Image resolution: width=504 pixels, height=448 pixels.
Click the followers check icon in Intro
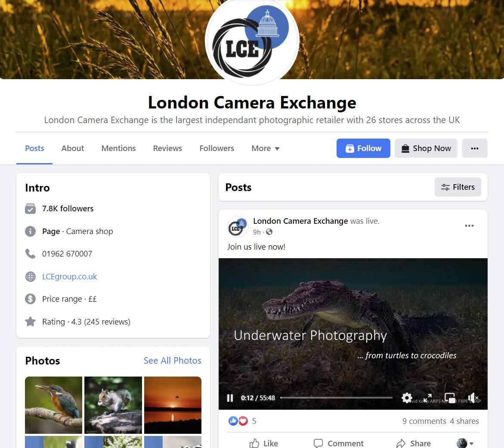click(30, 209)
